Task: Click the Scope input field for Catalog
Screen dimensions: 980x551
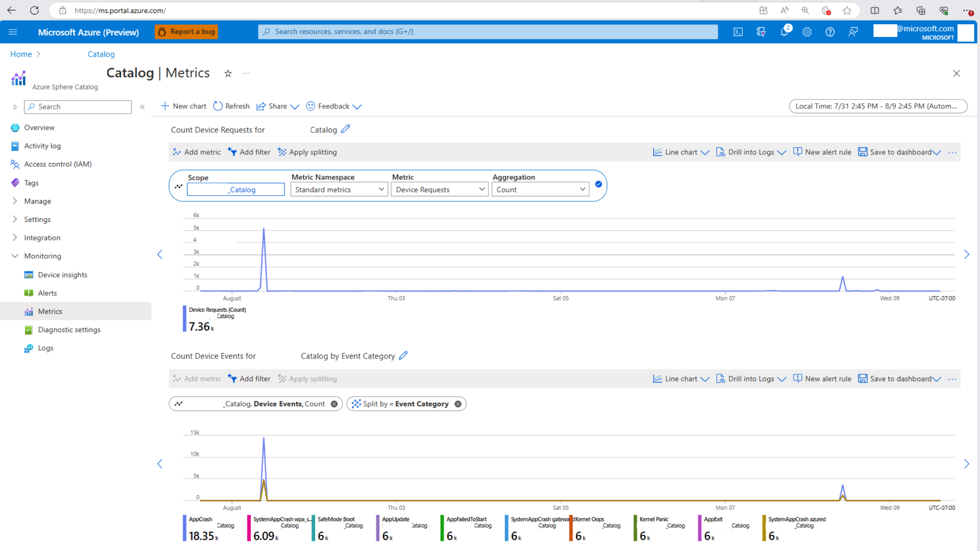Action: point(236,189)
